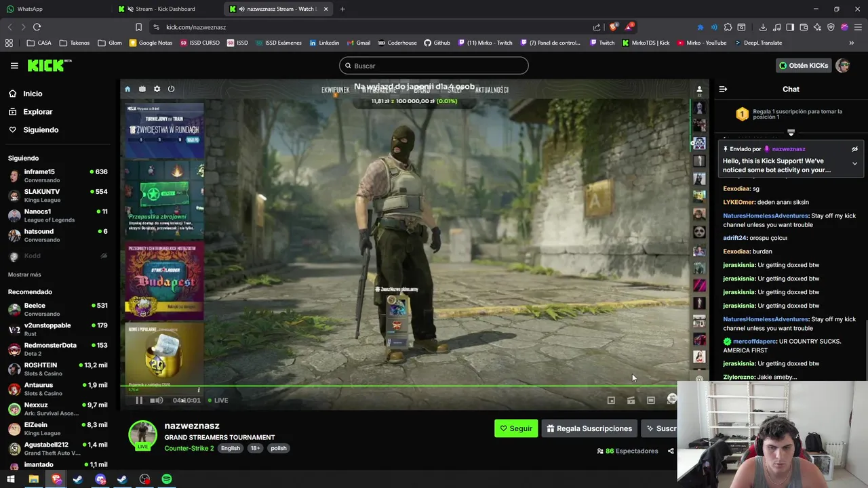Bookmark this page icon

138,27
